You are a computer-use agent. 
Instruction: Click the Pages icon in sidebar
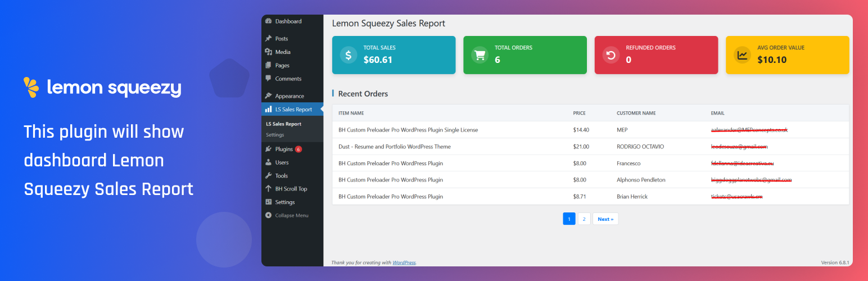pyautogui.click(x=269, y=66)
